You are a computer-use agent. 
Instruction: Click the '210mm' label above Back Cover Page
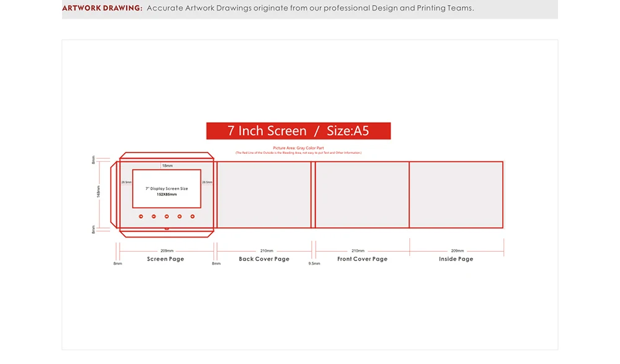(x=267, y=251)
